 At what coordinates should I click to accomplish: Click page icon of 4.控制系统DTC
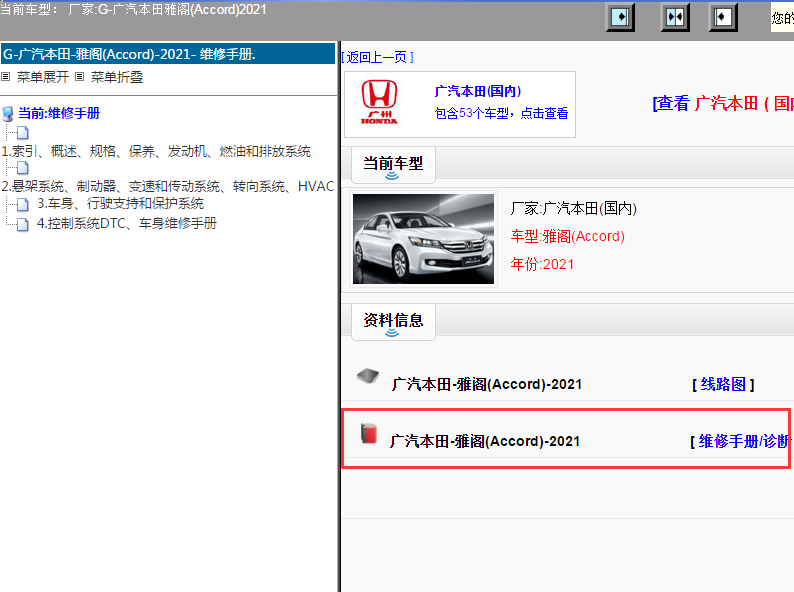coord(23,224)
